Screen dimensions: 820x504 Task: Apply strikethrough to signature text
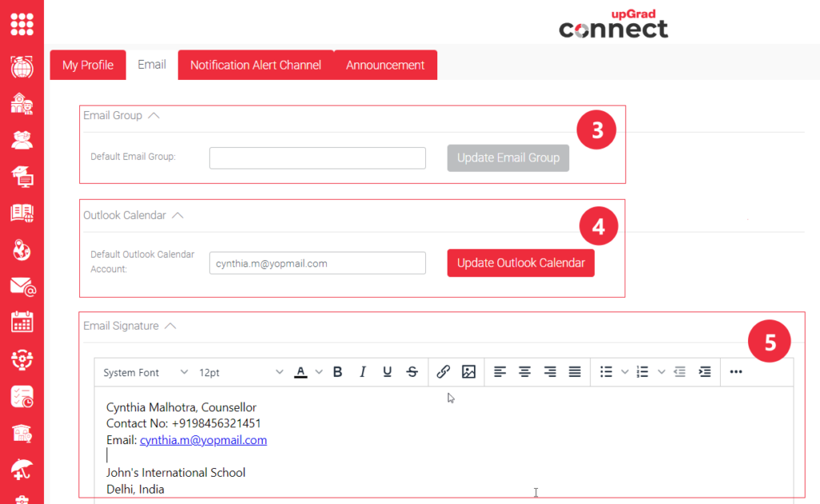[412, 372]
